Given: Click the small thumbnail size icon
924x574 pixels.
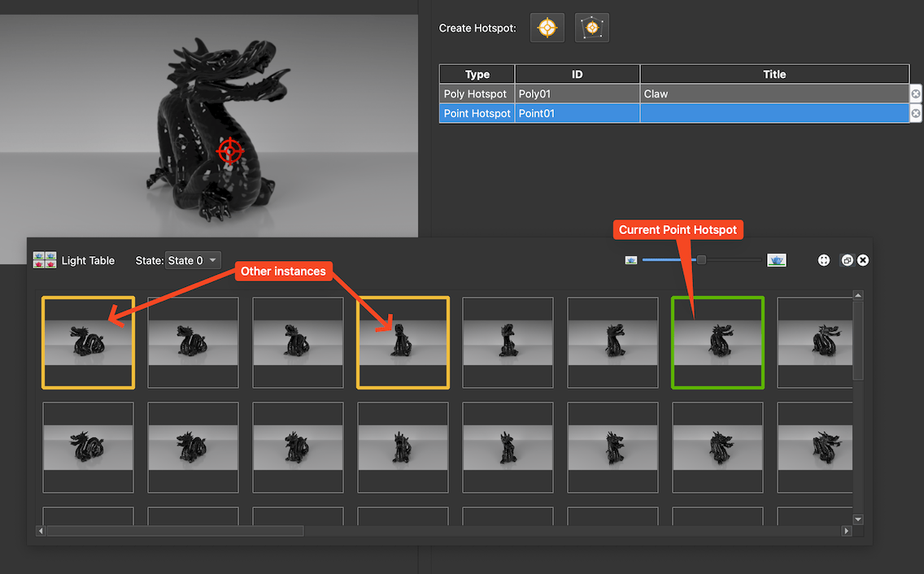Looking at the screenshot, I should point(630,260).
